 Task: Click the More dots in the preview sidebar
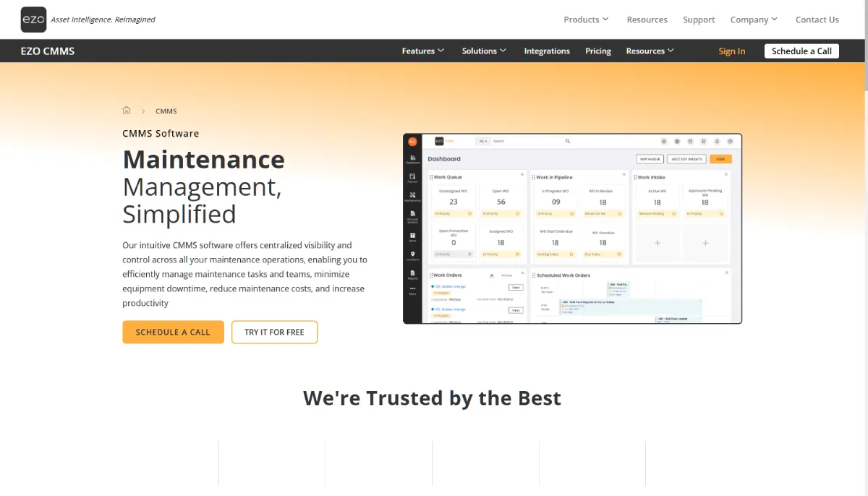412,291
